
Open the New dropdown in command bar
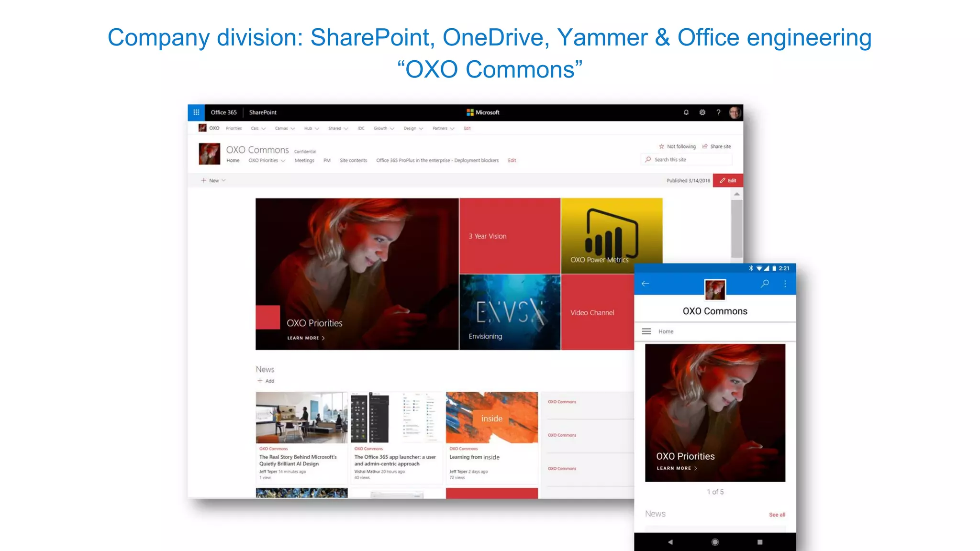213,180
